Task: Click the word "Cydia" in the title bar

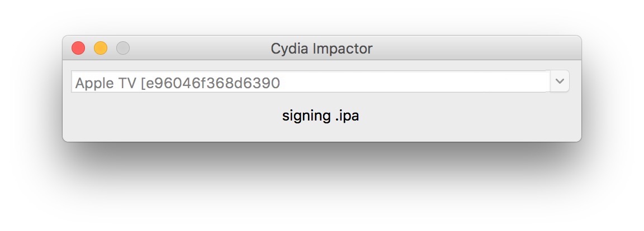Action: [x=290, y=49]
